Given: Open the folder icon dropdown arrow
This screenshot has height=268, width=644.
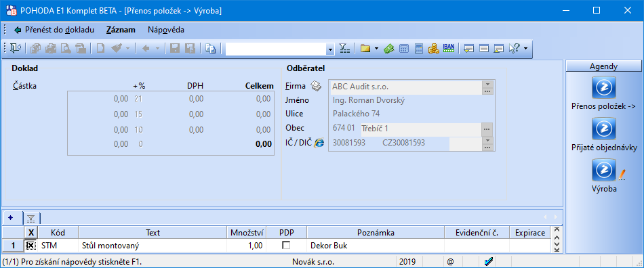Looking at the screenshot, I should click(376, 49).
